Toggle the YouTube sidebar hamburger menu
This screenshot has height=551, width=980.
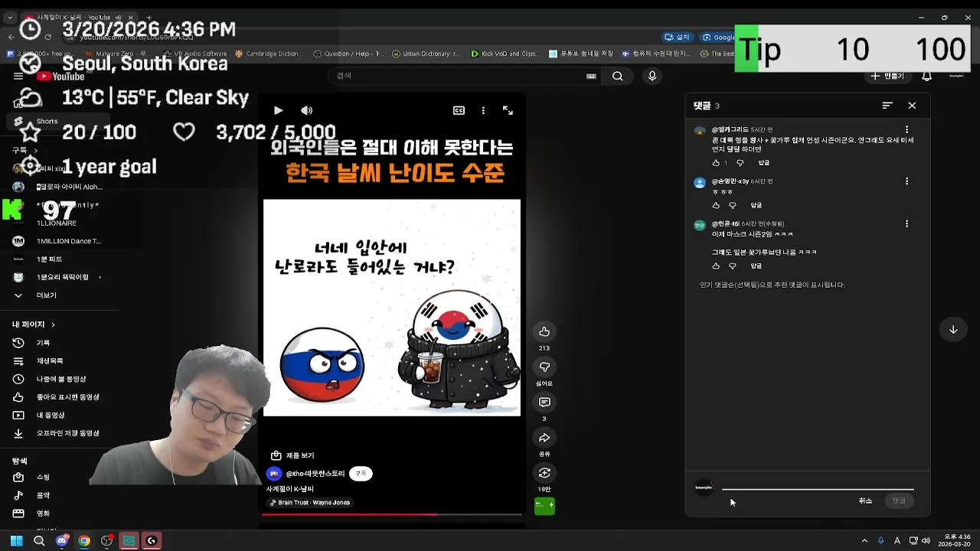(x=18, y=77)
